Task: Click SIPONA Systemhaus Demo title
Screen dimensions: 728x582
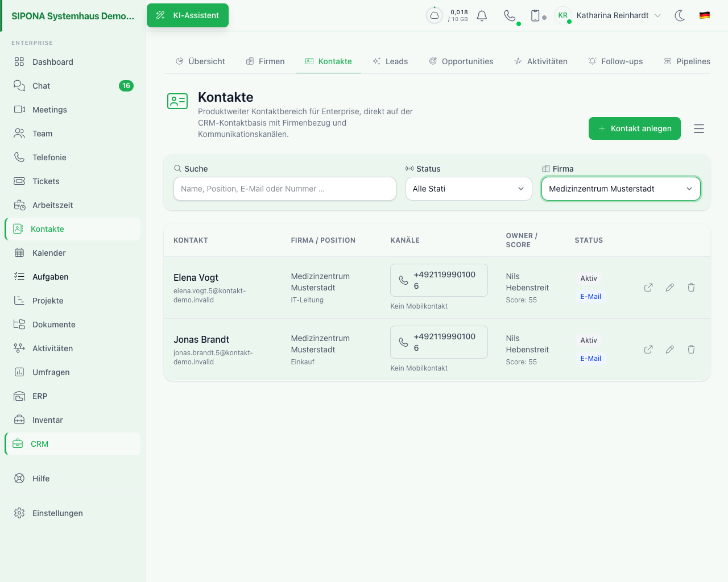Action: 73,16
